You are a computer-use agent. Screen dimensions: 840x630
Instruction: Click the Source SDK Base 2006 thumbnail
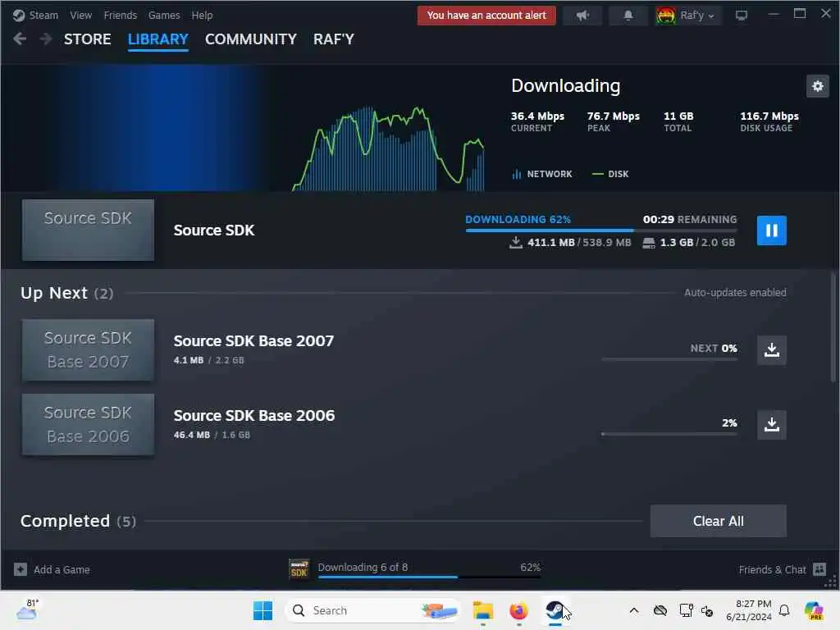tap(88, 424)
